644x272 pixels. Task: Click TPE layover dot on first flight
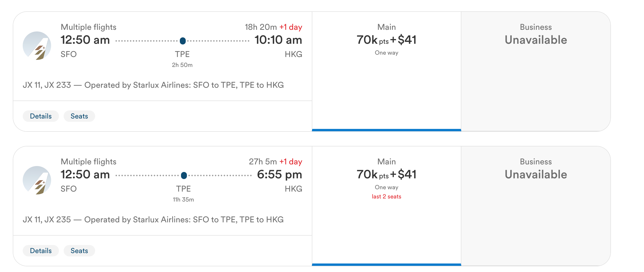pos(183,41)
